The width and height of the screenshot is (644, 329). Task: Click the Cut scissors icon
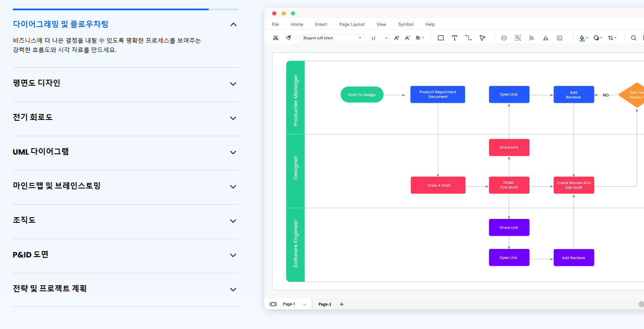click(276, 38)
